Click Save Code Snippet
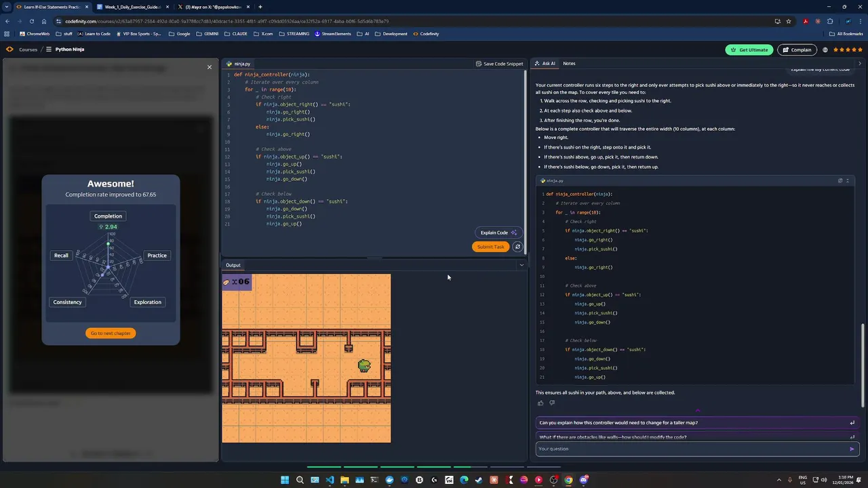The image size is (868, 488). (499, 64)
